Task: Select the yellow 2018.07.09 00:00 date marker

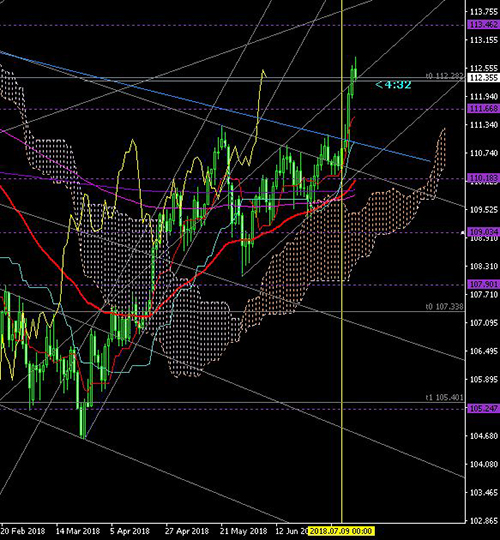Action: [x=341, y=531]
